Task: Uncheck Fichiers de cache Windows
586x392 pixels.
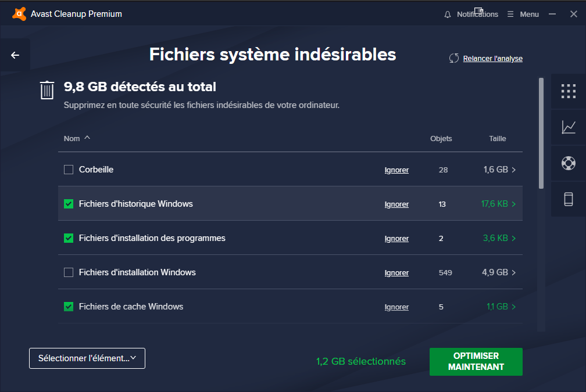Action: pos(69,307)
